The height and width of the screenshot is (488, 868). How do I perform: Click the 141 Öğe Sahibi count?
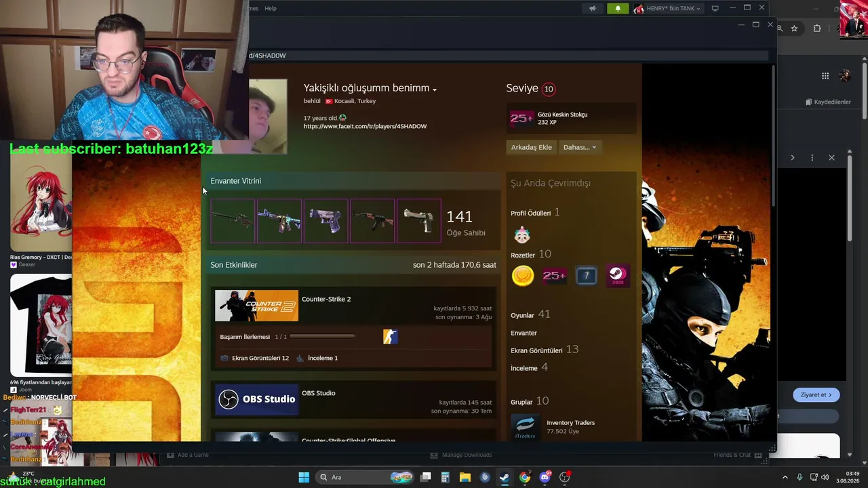[x=465, y=222]
